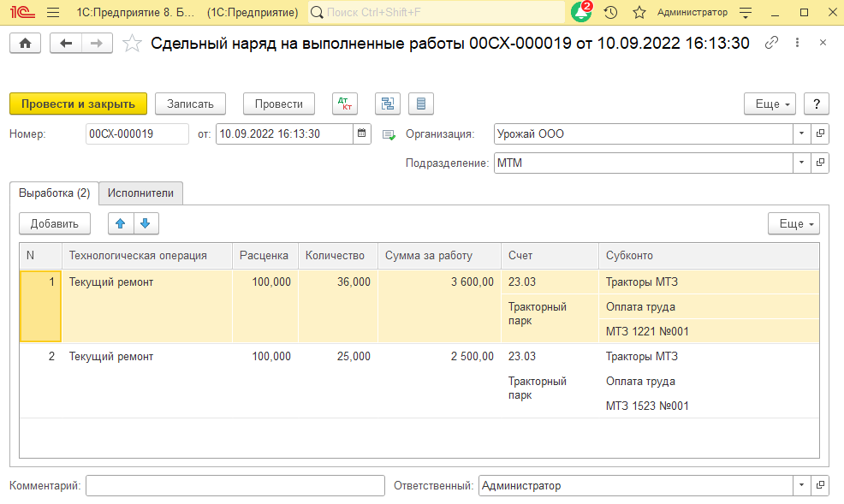Image resolution: width=844 pixels, height=504 pixels.
Task: Open the top toolbar Еще menu
Action: pos(770,104)
